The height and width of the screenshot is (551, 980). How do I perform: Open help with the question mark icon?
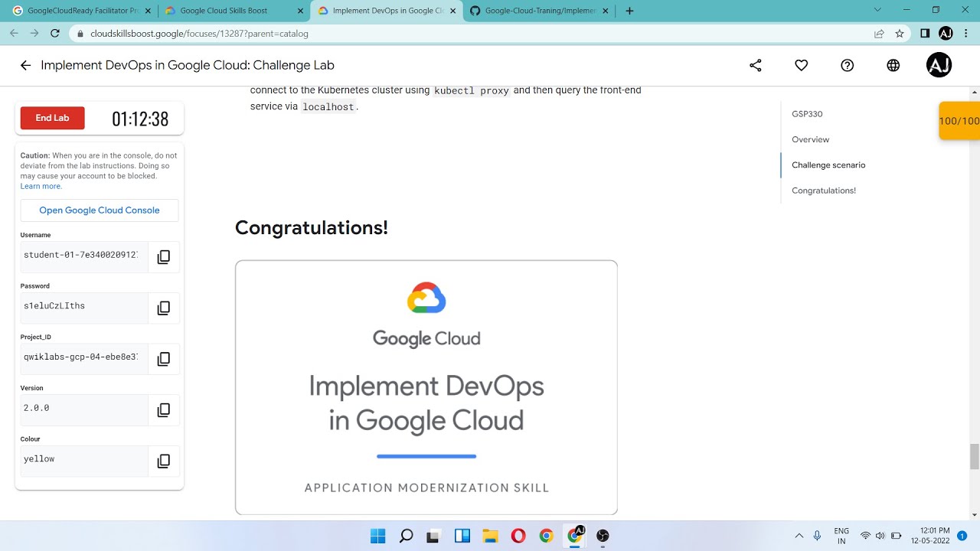(x=848, y=66)
